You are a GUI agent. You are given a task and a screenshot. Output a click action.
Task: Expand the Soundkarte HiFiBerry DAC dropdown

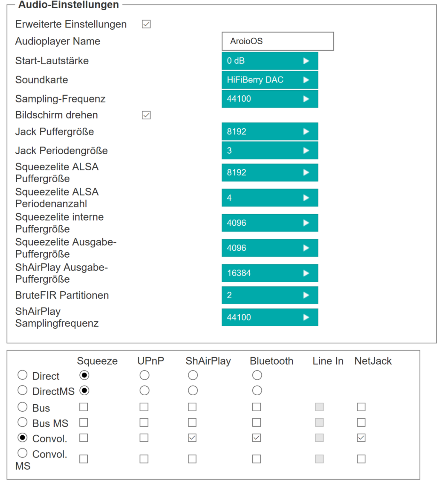270,80
